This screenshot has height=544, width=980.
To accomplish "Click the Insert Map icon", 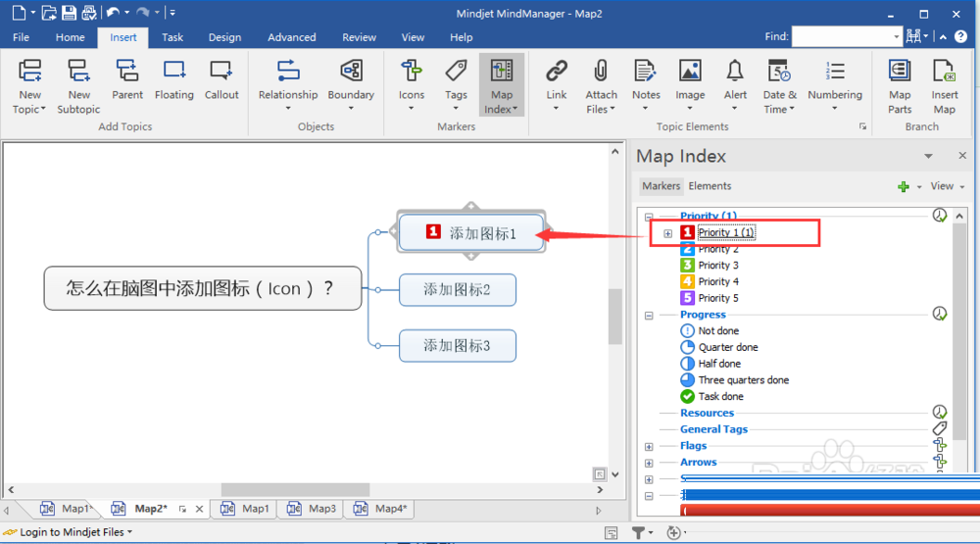I will (x=944, y=72).
